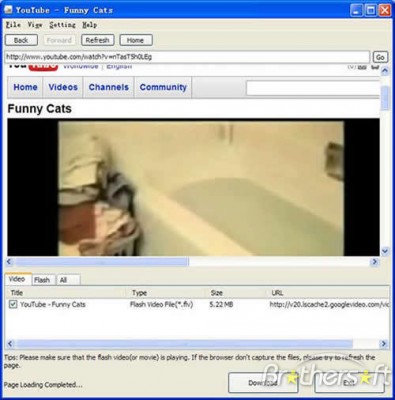Open the File menu

(13, 25)
